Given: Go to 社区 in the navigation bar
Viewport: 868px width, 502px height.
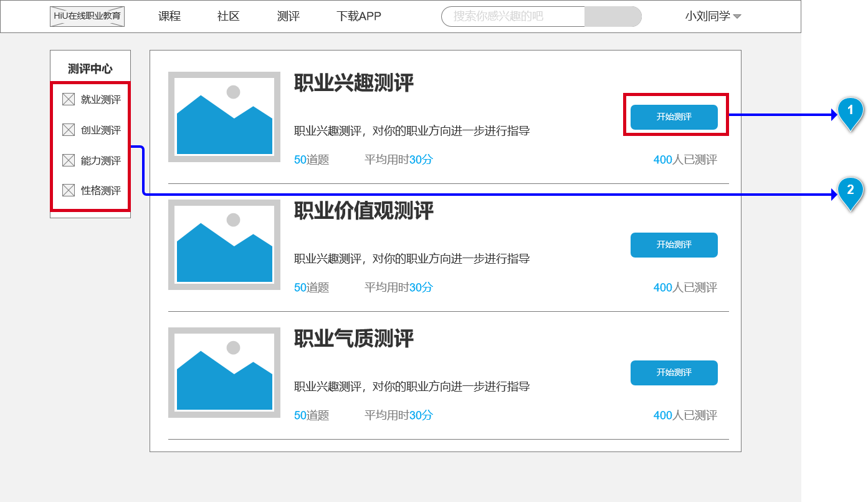Looking at the screenshot, I should [x=229, y=16].
